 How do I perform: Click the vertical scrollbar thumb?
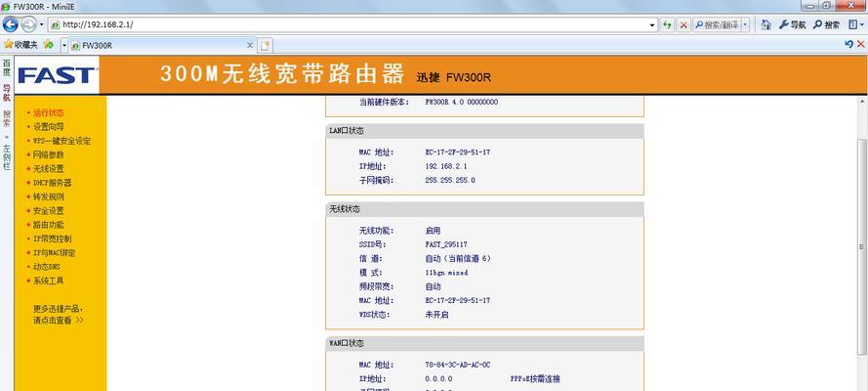862,246
